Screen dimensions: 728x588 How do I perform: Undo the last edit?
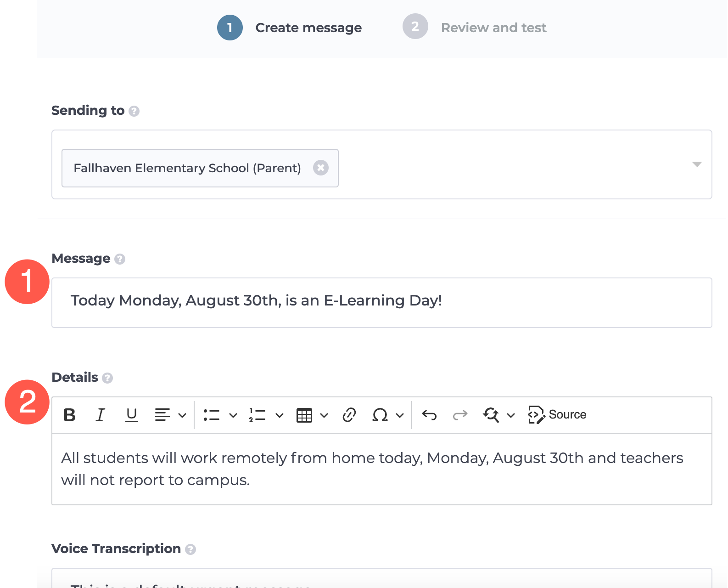coord(429,415)
